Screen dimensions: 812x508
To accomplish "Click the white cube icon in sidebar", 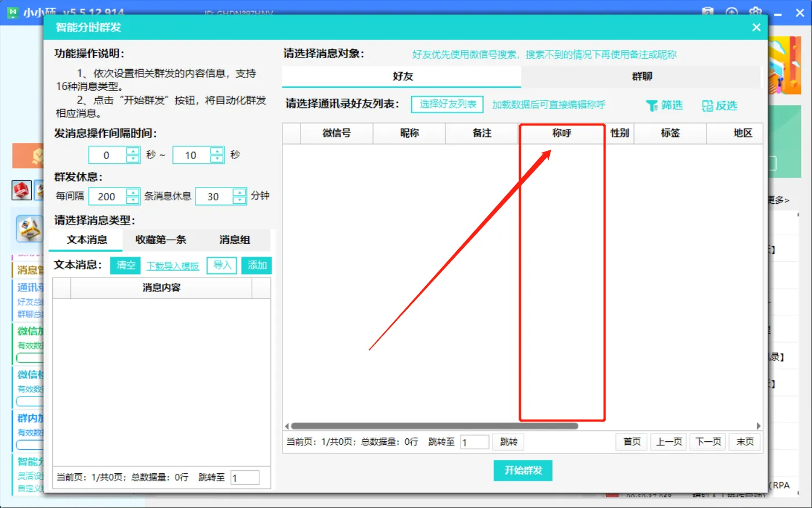I will pos(29,228).
